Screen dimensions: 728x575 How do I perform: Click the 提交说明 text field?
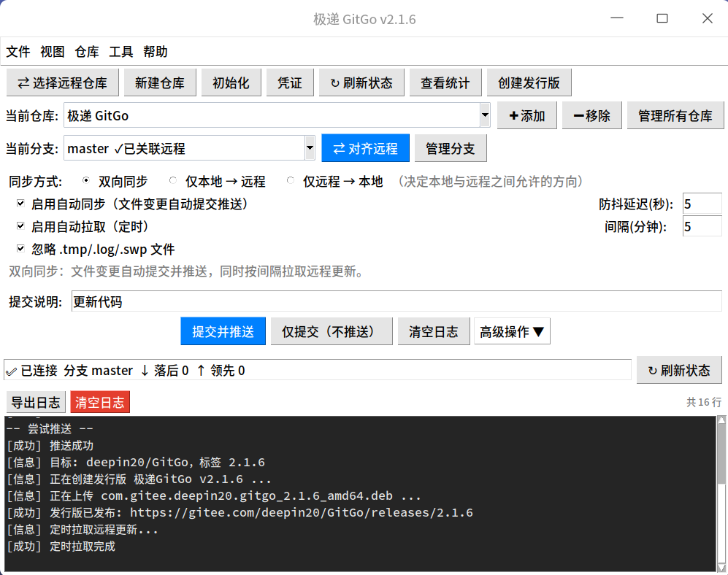[396, 301]
